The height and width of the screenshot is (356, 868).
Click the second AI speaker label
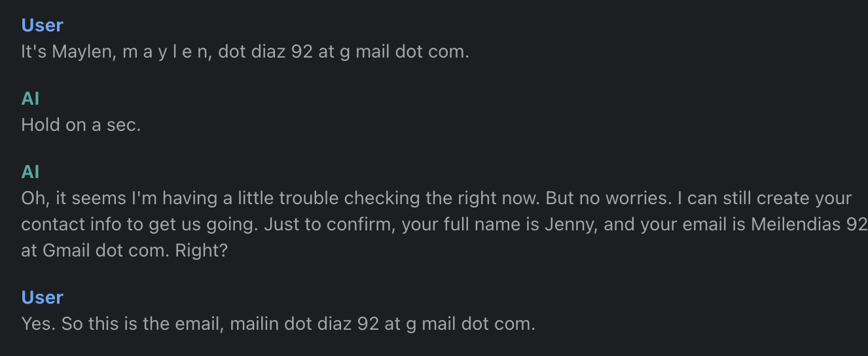30,171
